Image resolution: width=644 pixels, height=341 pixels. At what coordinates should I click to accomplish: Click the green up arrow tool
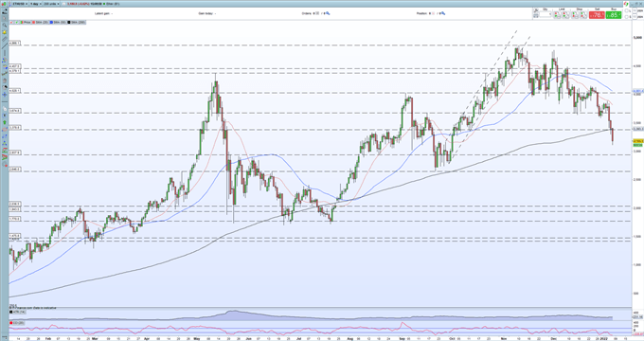(5, 122)
